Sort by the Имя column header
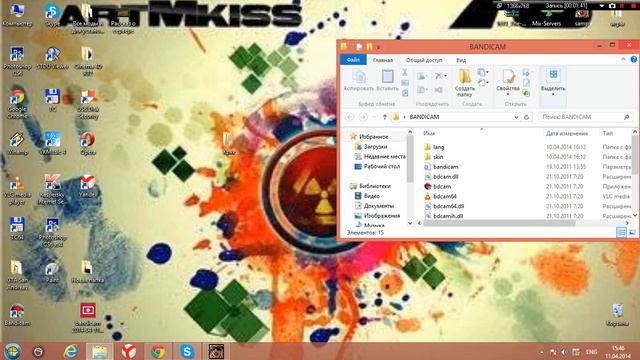This screenshot has height=360, width=640. [429, 133]
